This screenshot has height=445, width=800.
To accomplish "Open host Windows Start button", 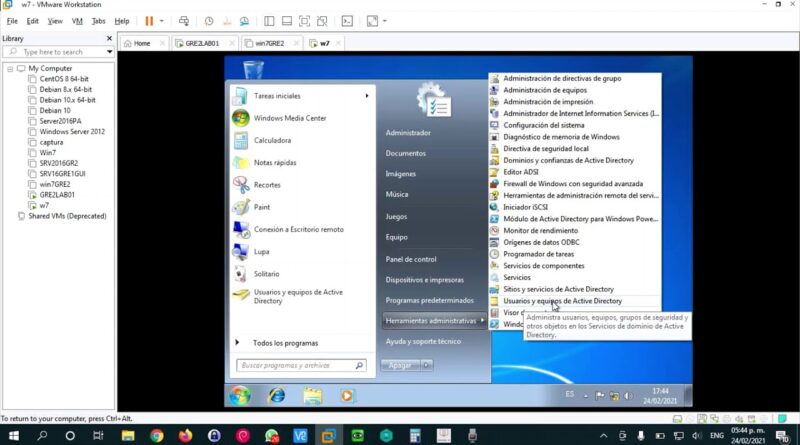I will 14,435.
